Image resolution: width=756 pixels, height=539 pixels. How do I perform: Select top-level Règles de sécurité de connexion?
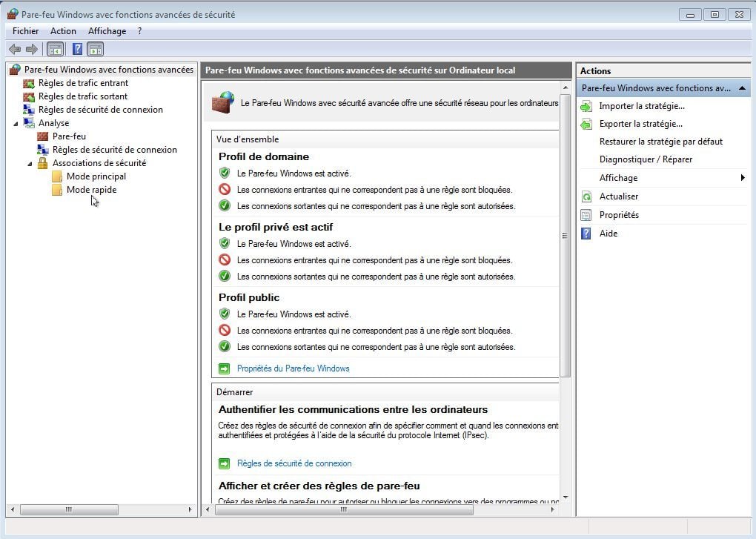point(101,110)
